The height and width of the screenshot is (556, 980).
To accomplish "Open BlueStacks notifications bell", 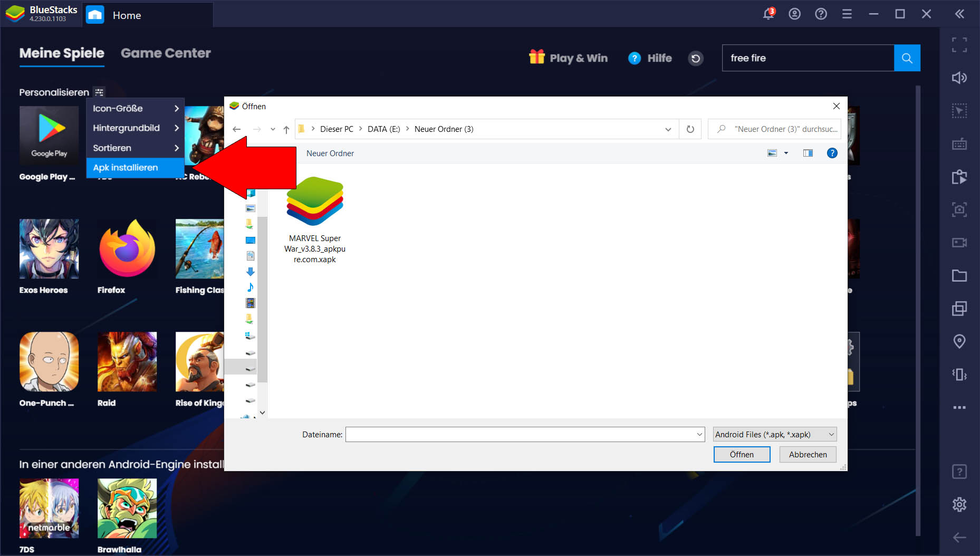I will coord(768,14).
